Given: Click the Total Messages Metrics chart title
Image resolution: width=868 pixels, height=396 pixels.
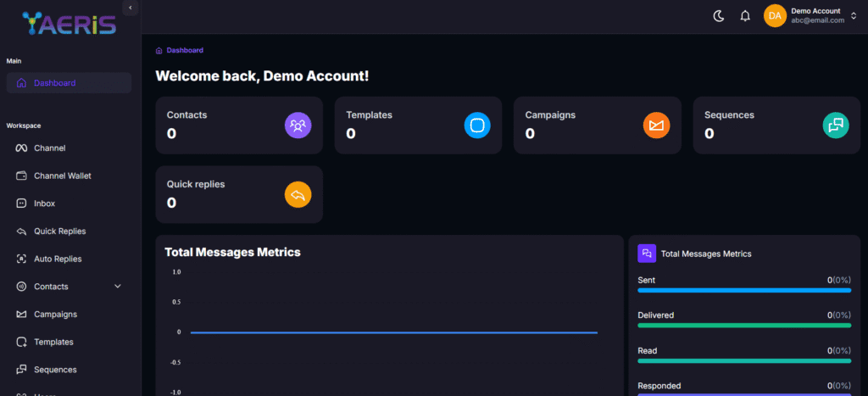Looking at the screenshot, I should (x=232, y=252).
